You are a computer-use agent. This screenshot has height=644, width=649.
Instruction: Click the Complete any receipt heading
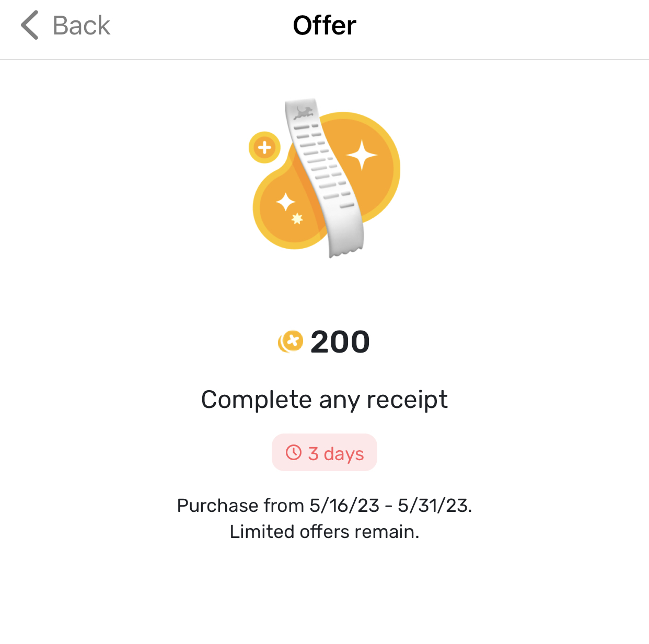pos(324,399)
